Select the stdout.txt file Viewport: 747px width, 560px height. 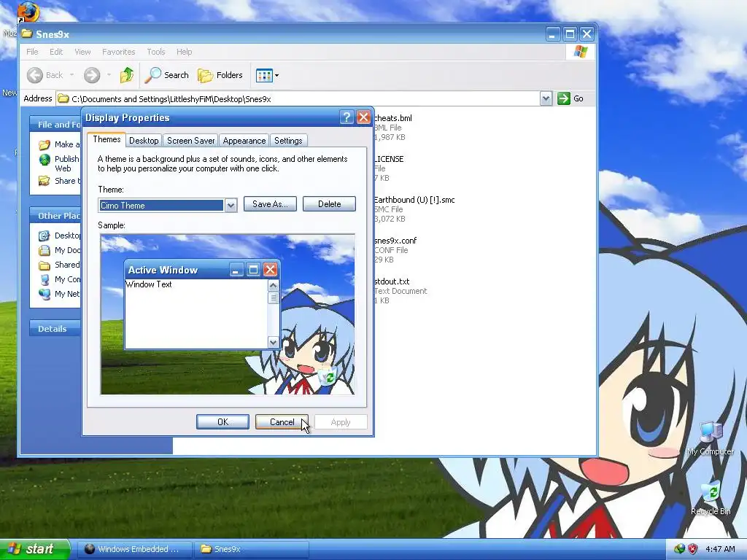[392, 281]
